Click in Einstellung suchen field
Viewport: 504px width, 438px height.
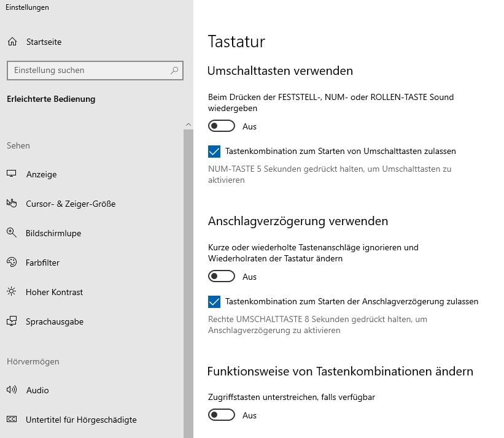[x=95, y=71]
